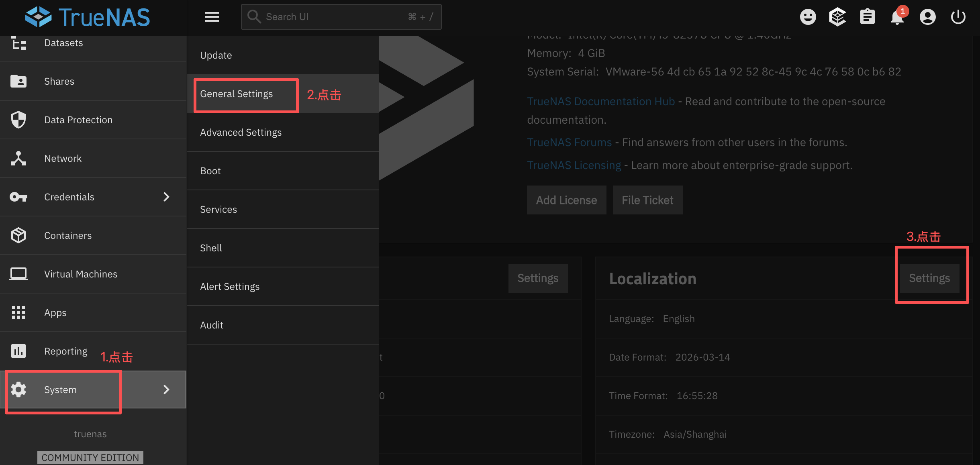Screen dimensions: 980x465
Task: Click the Containers cube icon
Action: (18, 236)
